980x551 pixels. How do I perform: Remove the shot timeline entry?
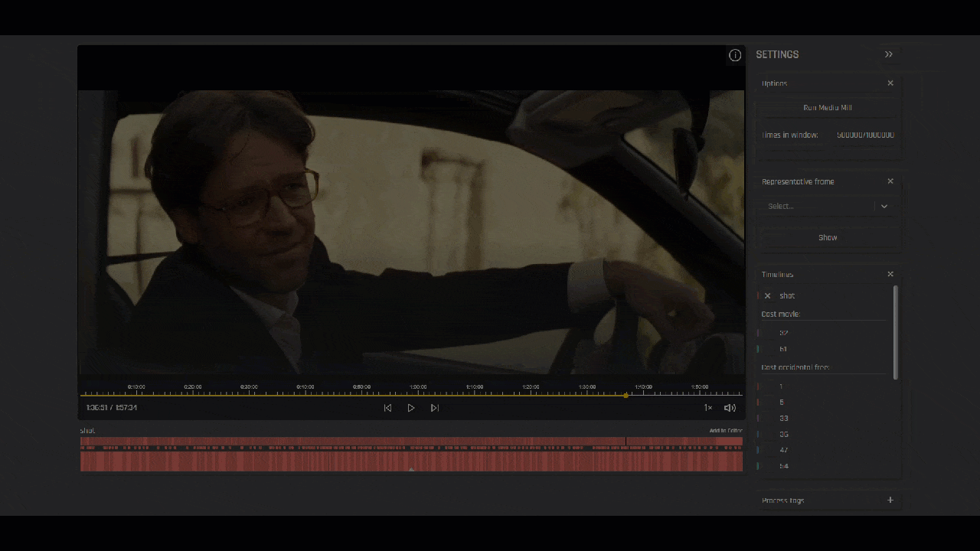[767, 295]
